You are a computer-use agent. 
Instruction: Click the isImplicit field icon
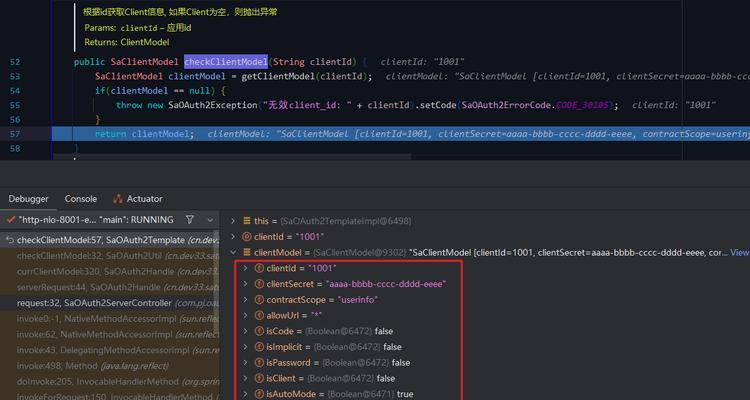pyautogui.click(x=259, y=347)
